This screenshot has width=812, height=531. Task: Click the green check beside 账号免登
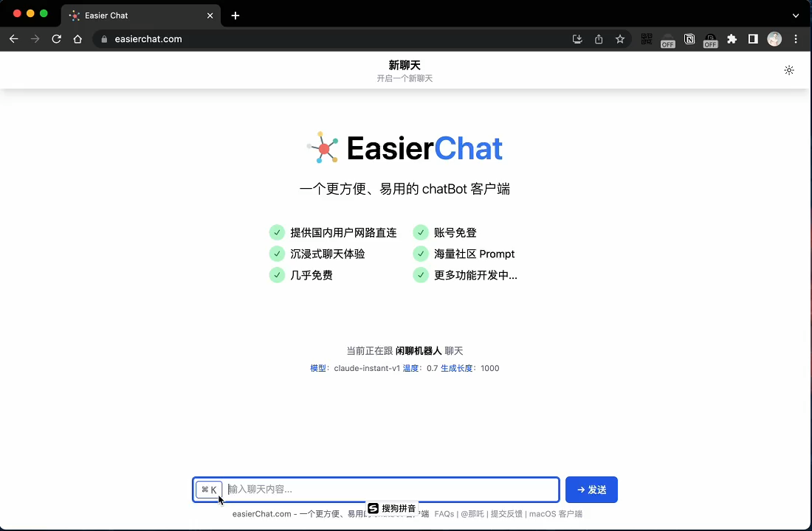[x=421, y=232]
